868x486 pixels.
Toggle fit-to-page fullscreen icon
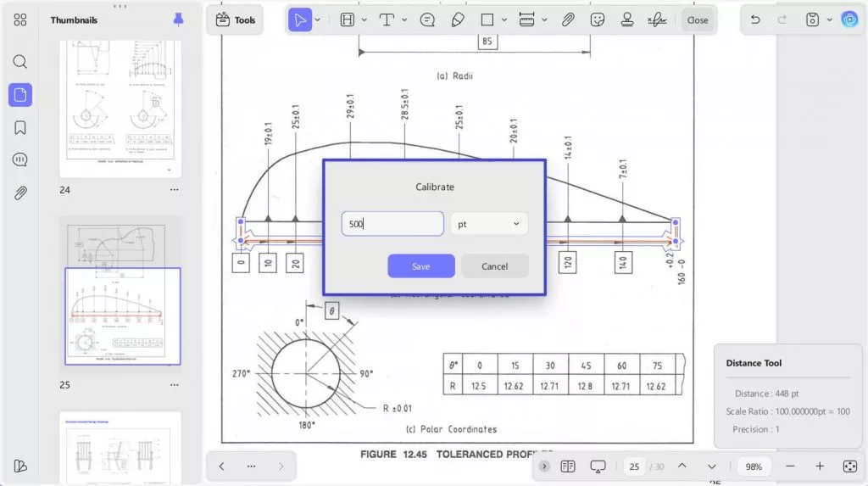[849, 466]
